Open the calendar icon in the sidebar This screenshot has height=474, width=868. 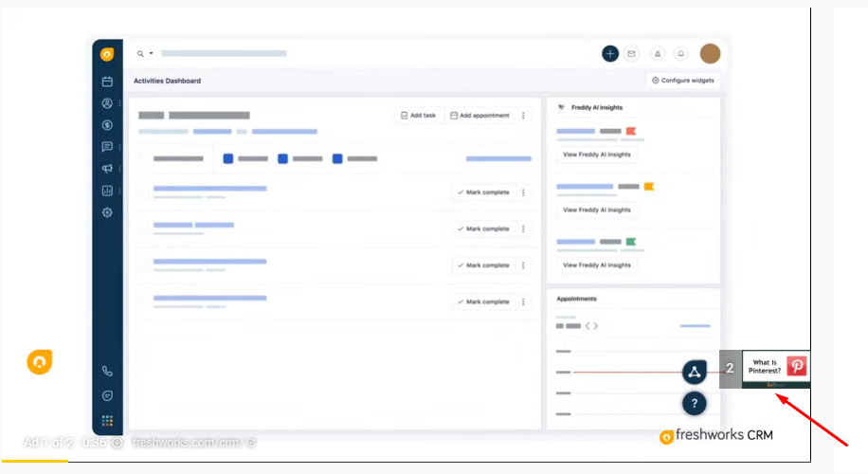[107, 82]
